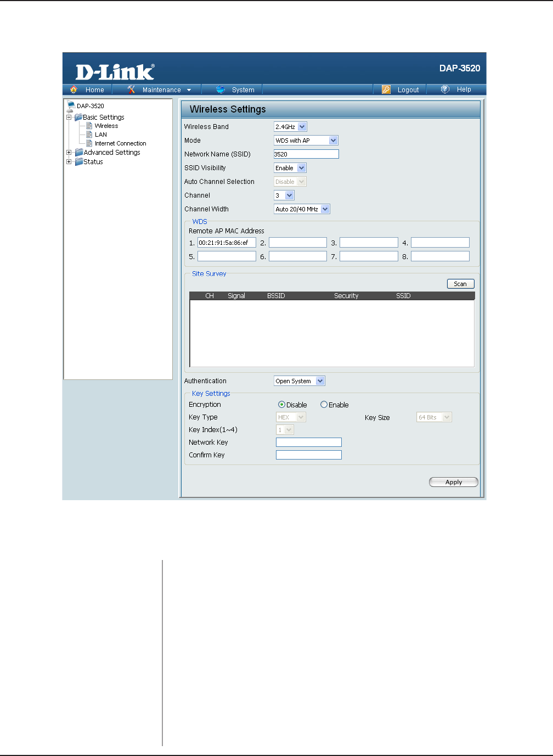Image resolution: width=553 pixels, height=756 pixels.
Task: Click the Scan button
Action: pyautogui.click(x=460, y=284)
